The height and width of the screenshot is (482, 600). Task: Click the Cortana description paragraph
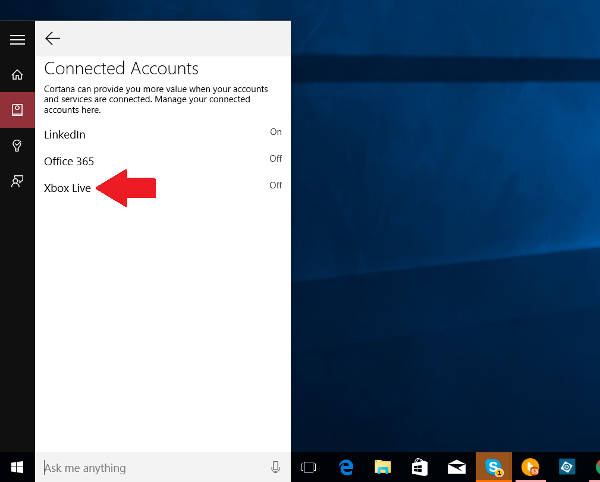[x=156, y=99]
